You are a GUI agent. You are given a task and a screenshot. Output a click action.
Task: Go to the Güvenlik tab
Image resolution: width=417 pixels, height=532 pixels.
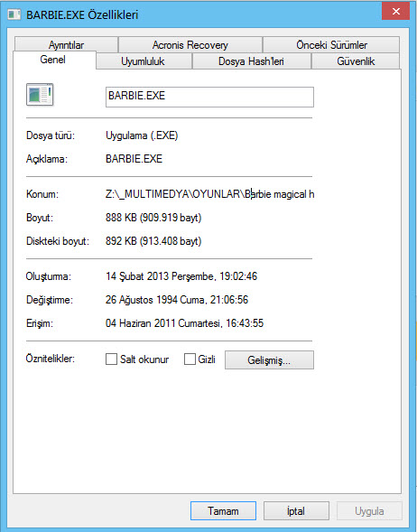click(356, 61)
